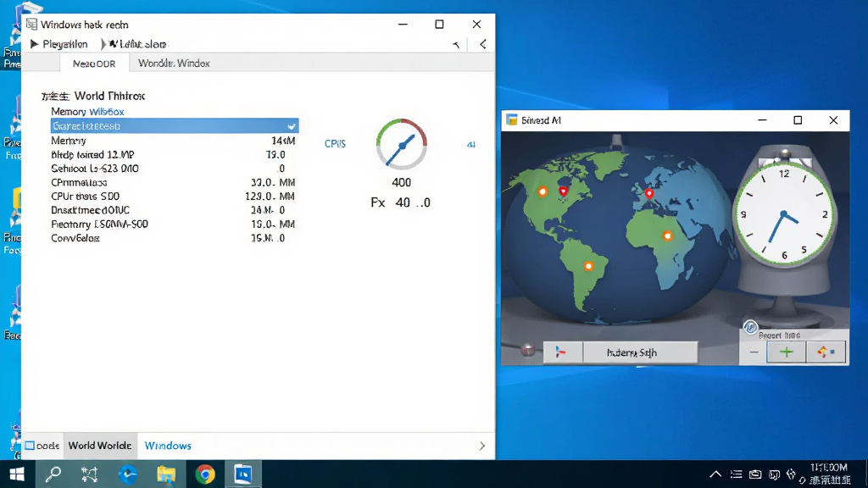Click the Fx 40 ..0 reading under the gauge
868x488 pixels.
pyautogui.click(x=400, y=202)
